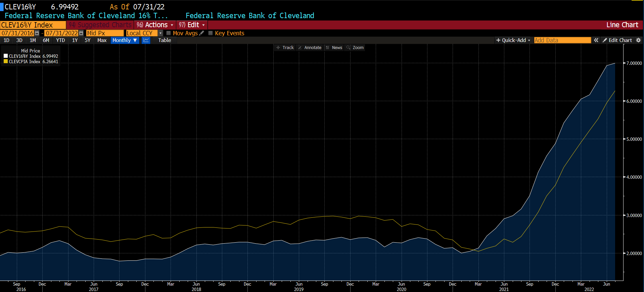Select the 1Y range tab
The height and width of the screenshot is (292, 644).
tap(75, 40)
